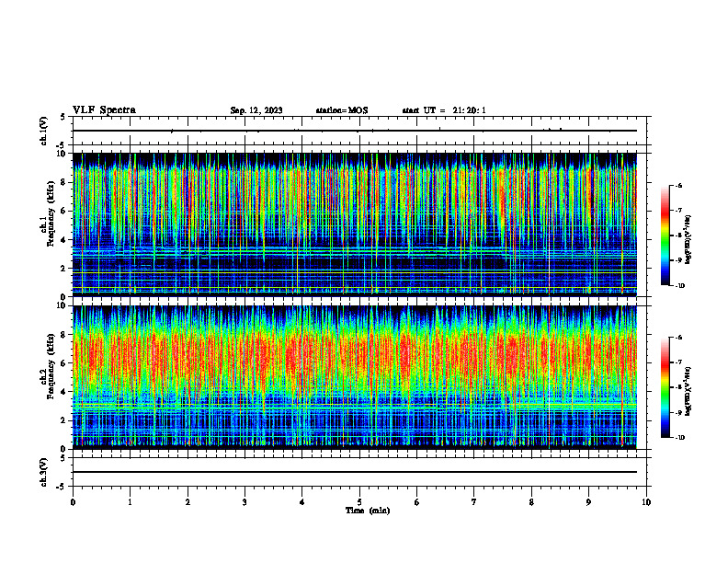Click time axis tick label '10'

646,502
